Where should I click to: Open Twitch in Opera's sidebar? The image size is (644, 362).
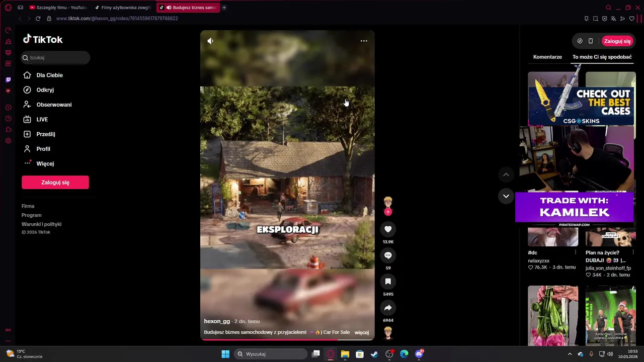(x=8, y=80)
